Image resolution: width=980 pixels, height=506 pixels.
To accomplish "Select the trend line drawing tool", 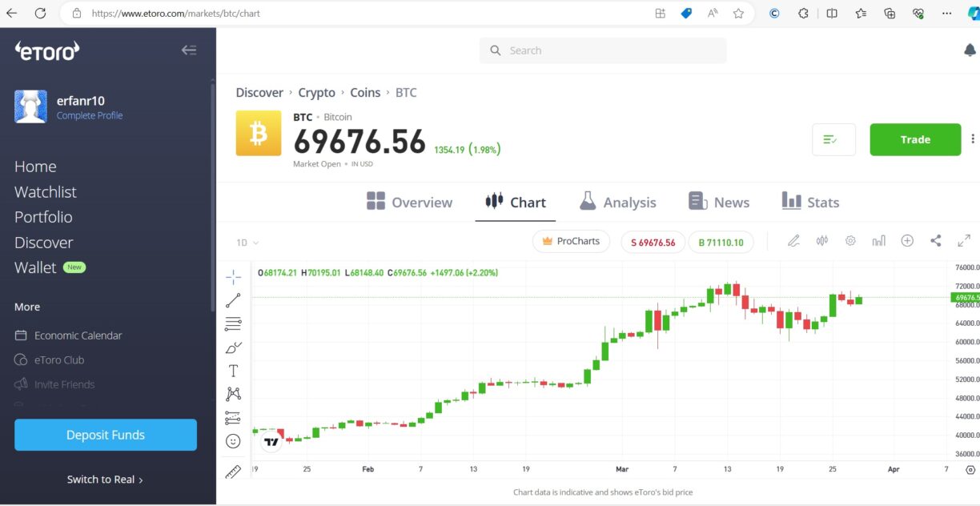I will [233, 300].
